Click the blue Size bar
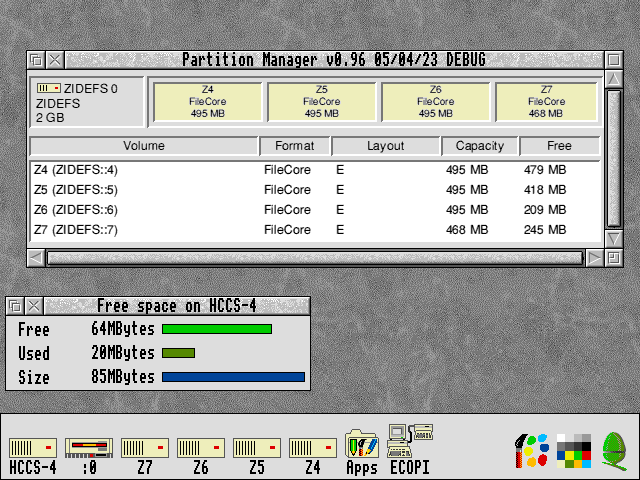The height and width of the screenshot is (480, 640). tap(233, 377)
